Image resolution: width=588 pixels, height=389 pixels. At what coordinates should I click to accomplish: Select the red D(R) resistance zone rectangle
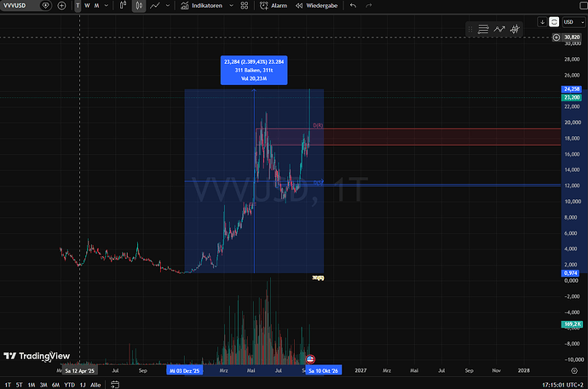(x=408, y=137)
